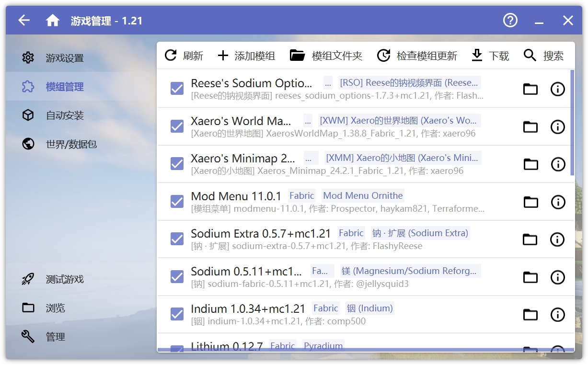Show info for Reese's Sodium Options
Image resolution: width=588 pixels, height=365 pixels.
558,89
